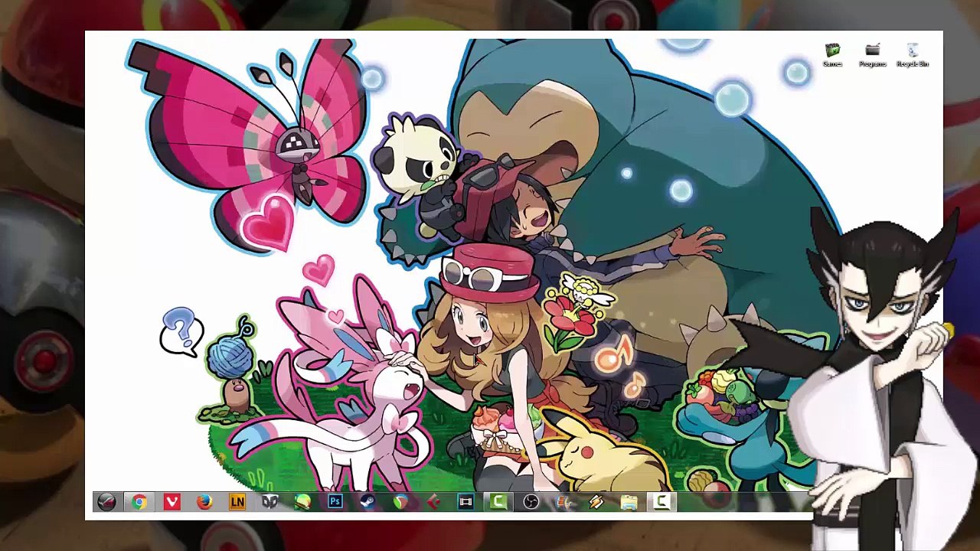
Task: Launch the film strip video app icon
Action: pos(465,502)
